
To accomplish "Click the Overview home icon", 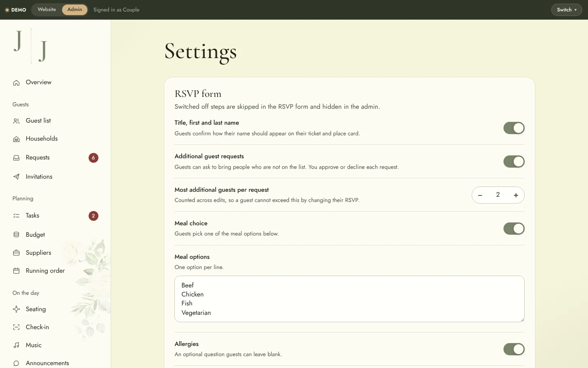I will click(16, 83).
